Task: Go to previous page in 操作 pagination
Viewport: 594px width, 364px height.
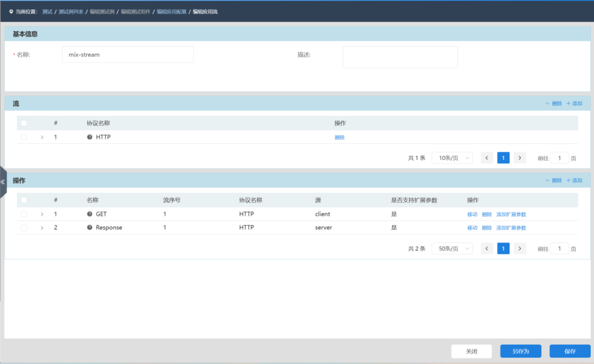Action: pyautogui.click(x=487, y=249)
